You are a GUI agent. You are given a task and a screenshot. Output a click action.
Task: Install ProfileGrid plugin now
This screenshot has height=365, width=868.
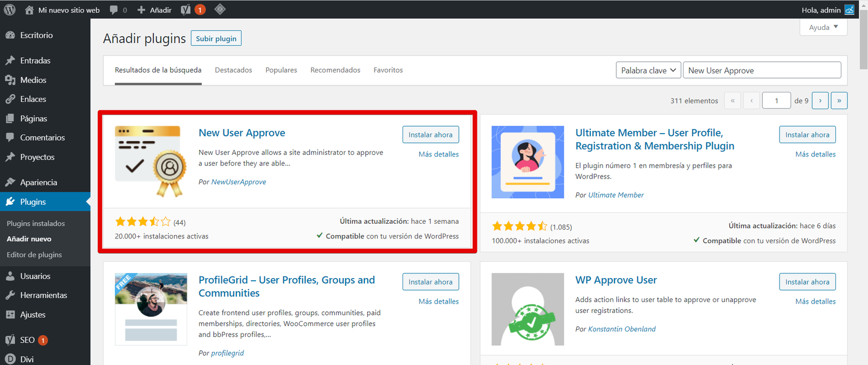(431, 282)
